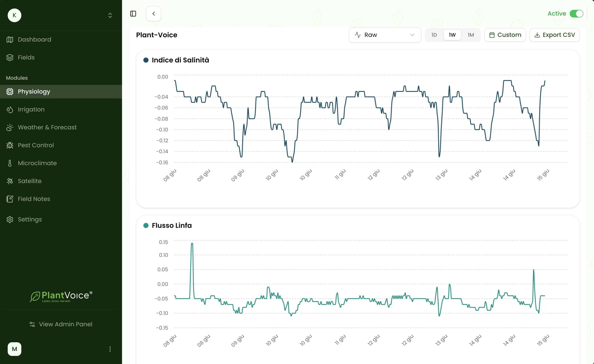Viewport: 594px width, 364px height.
Task: Open the Pest Control bug icon
Action: tap(10, 145)
